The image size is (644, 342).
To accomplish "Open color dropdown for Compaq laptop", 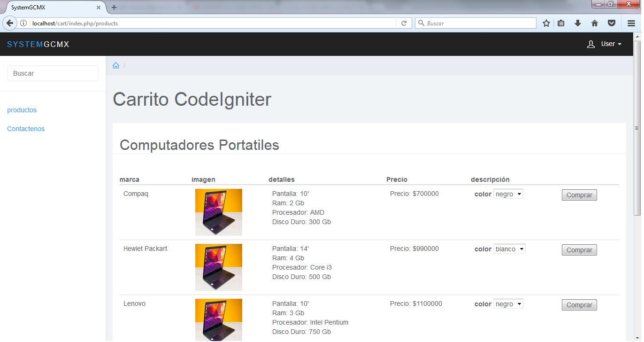I will tap(508, 194).
